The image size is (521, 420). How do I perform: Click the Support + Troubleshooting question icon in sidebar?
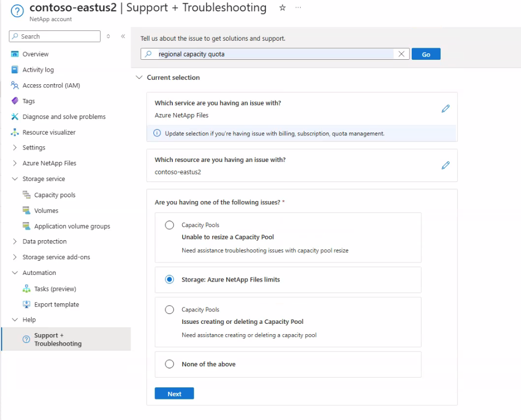click(x=26, y=340)
